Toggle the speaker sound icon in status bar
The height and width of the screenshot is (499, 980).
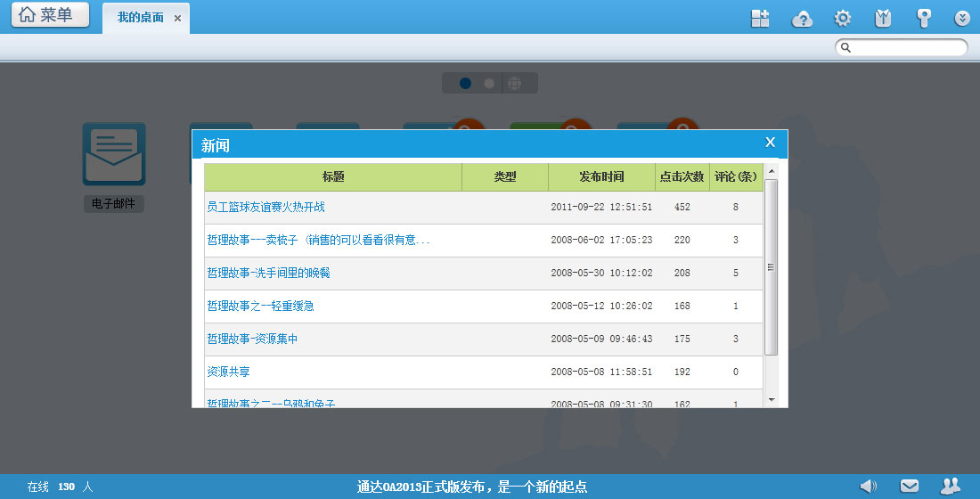(x=868, y=486)
